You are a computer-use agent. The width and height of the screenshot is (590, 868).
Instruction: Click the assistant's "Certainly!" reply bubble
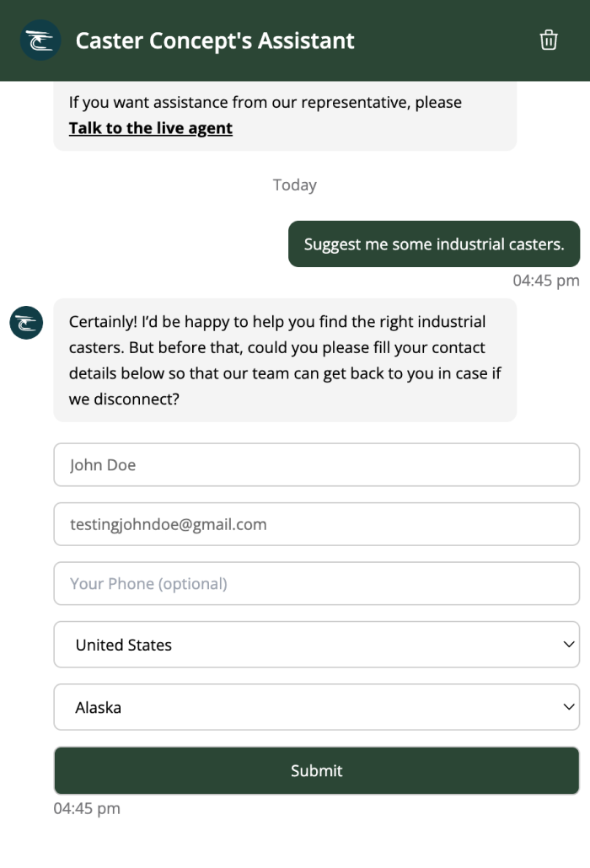click(x=284, y=360)
